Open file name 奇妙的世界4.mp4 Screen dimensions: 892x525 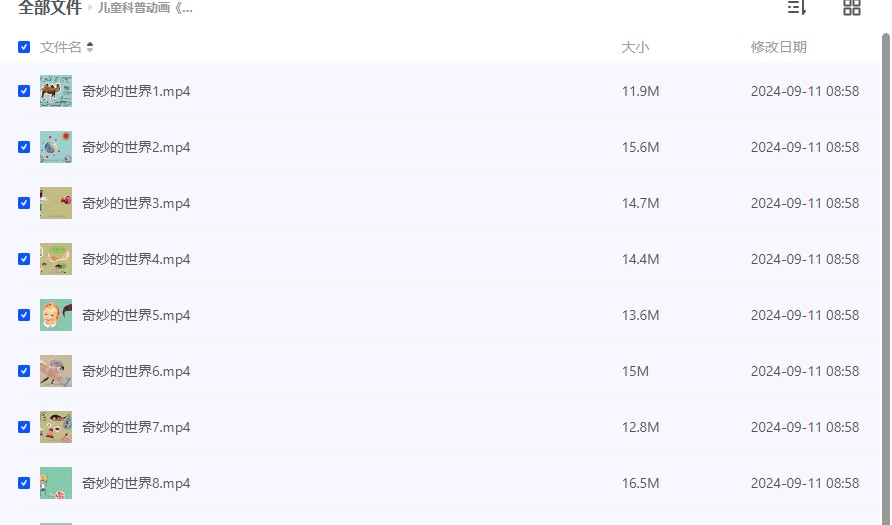(136, 259)
